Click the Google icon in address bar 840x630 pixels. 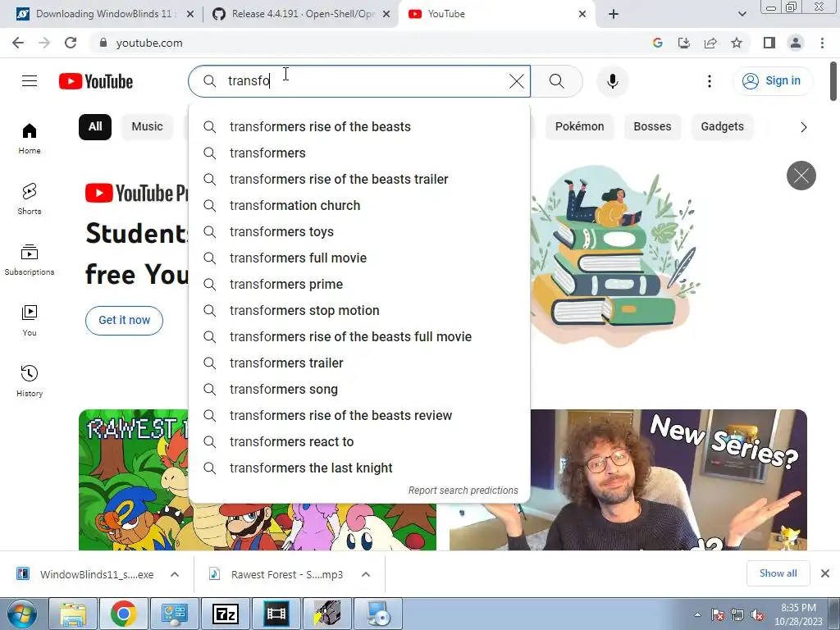(x=658, y=43)
